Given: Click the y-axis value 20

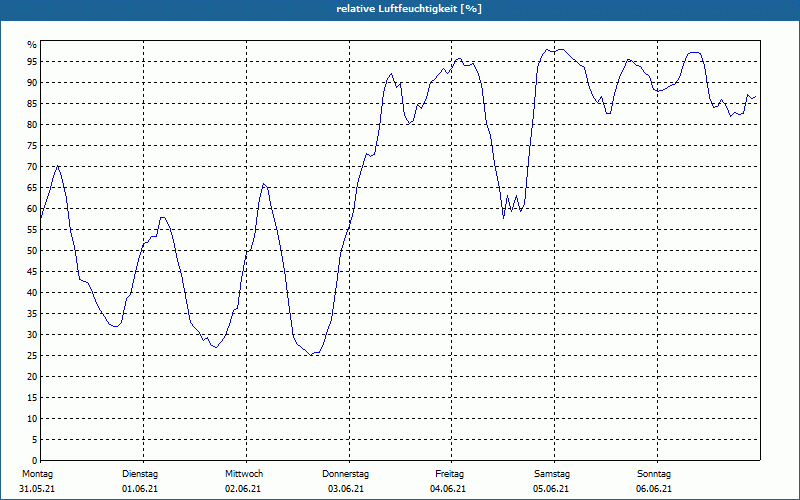Looking at the screenshot, I should pyautogui.click(x=32, y=377).
